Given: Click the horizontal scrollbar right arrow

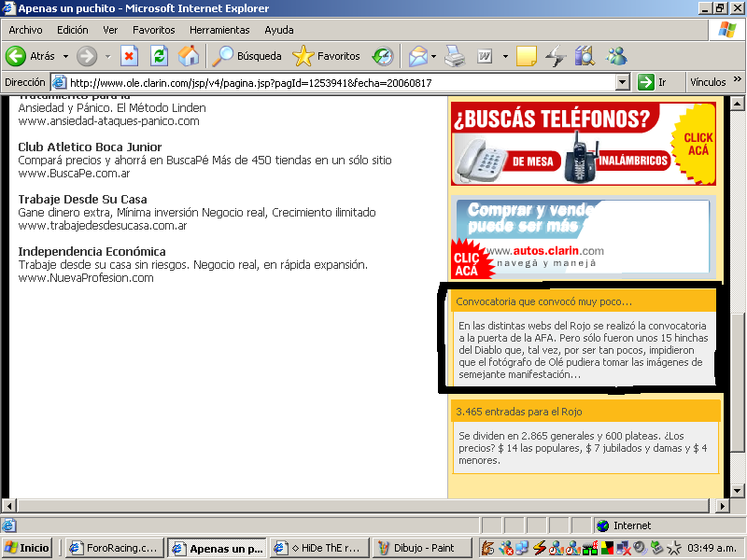Looking at the screenshot, I should pos(723,505).
